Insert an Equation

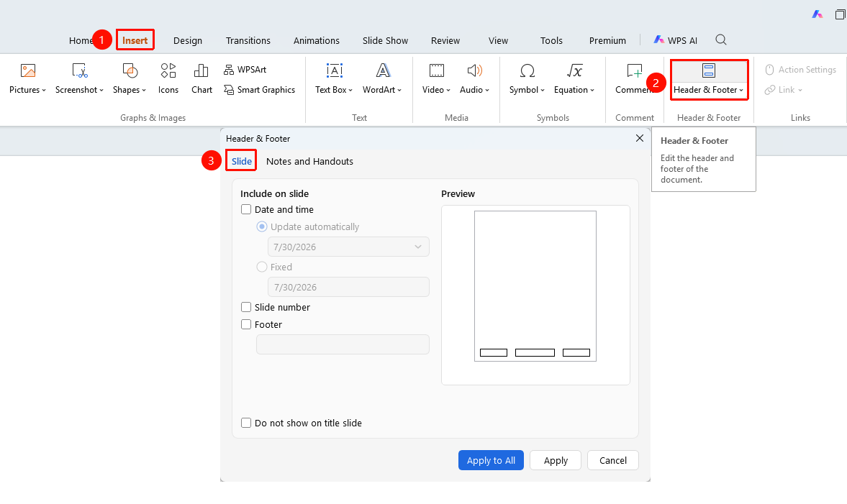click(574, 79)
